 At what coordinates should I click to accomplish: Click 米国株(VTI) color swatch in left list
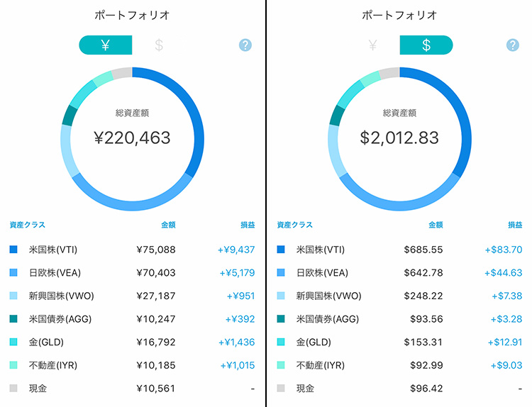[x=13, y=250]
